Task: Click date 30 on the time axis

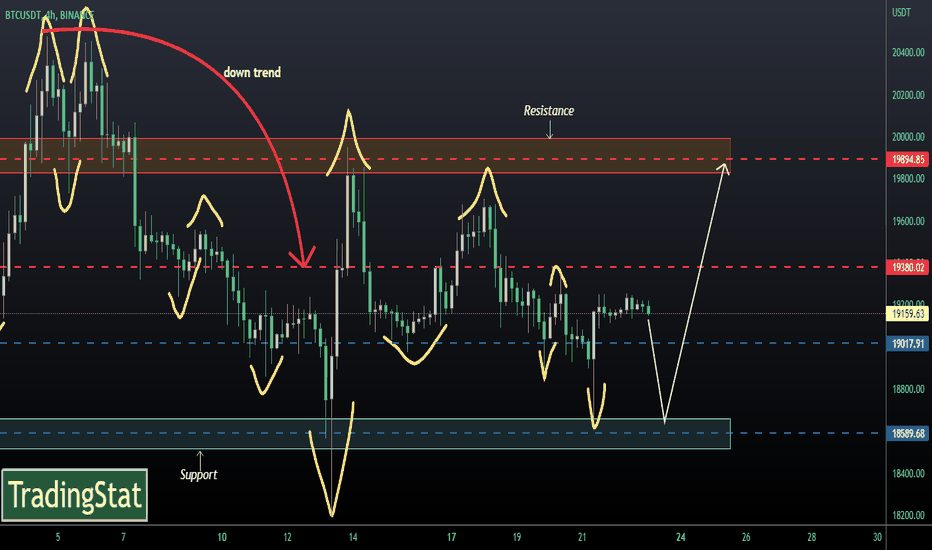Action: [877, 538]
